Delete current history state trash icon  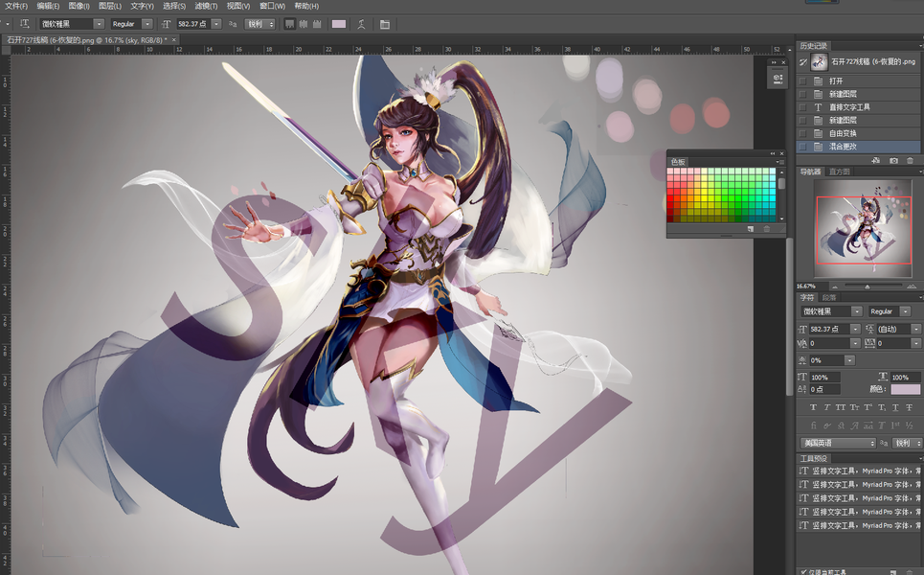(910, 160)
